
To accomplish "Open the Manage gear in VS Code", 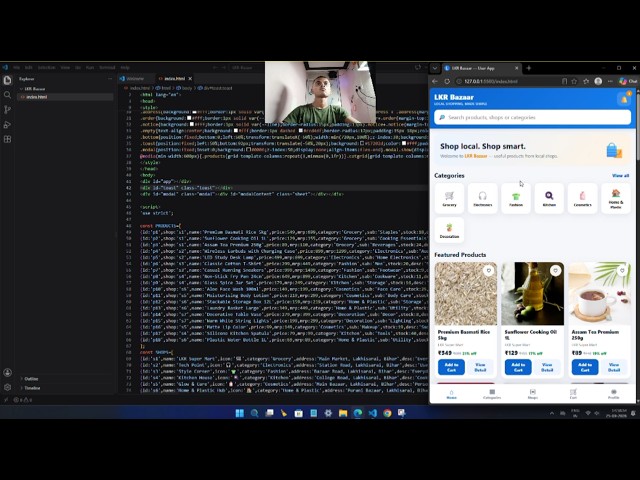I will point(7,387).
